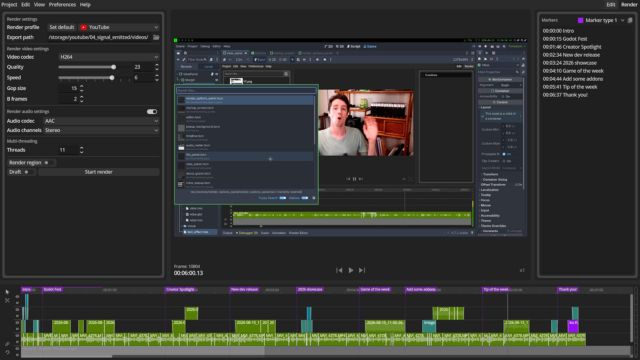Screen dimensions: 640x360
Task: Select the 00:01:46 Creator Spotlight entry
Action: click(x=572, y=47)
